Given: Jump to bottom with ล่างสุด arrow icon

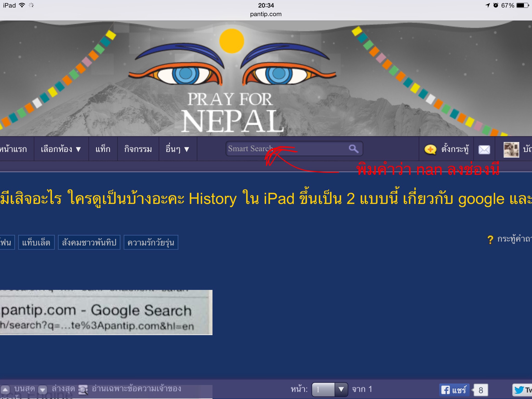Looking at the screenshot, I should [43, 390].
